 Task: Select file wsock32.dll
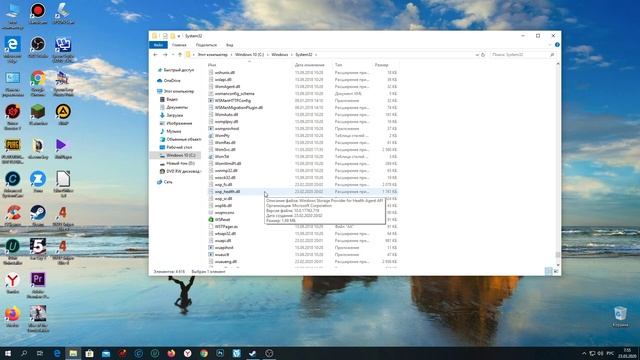[x=225, y=178]
